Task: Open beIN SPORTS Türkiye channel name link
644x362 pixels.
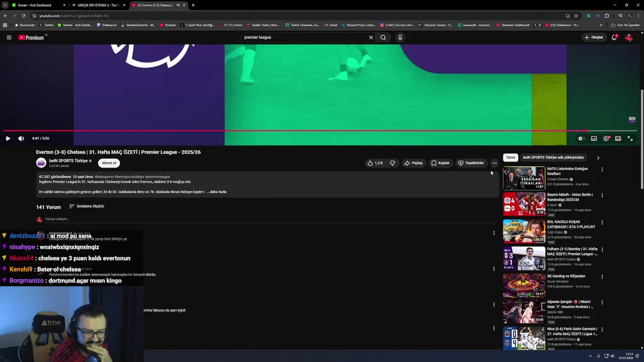Action: 68,161
